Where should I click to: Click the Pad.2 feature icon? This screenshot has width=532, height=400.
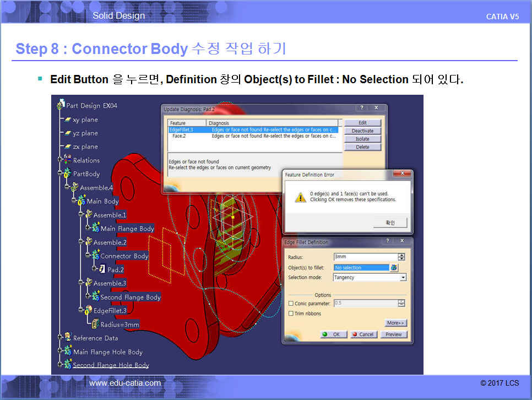pos(101,269)
